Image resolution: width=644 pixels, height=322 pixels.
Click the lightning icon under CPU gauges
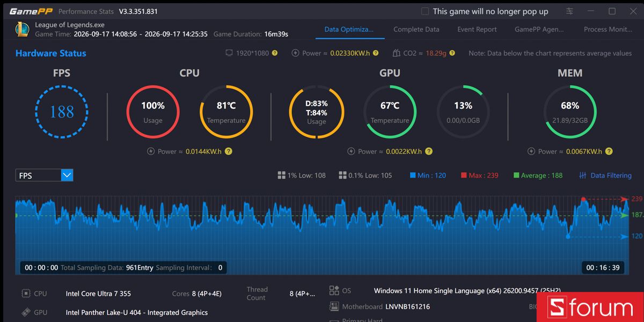coord(151,151)
